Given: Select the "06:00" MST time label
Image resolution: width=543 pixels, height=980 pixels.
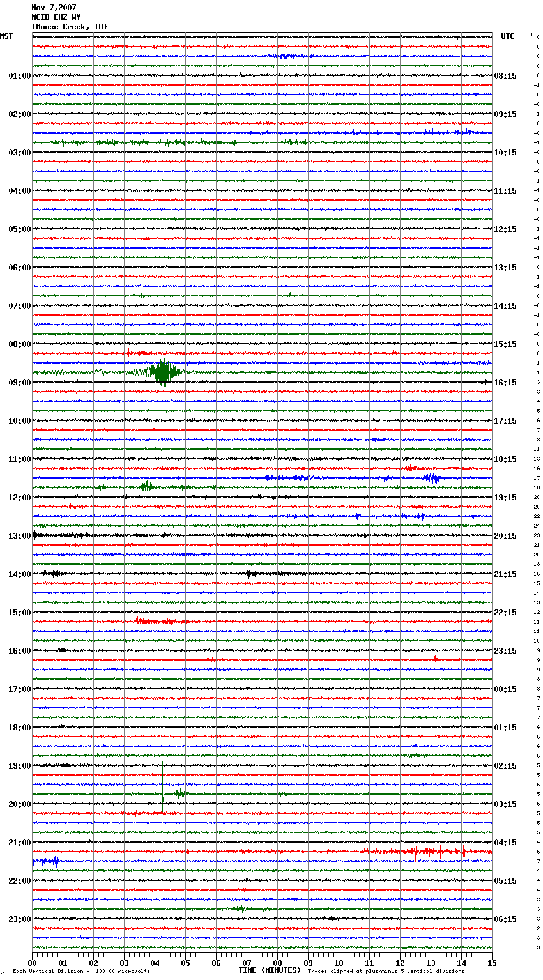Looking at the screenshot, I should [x=20, y=268].
